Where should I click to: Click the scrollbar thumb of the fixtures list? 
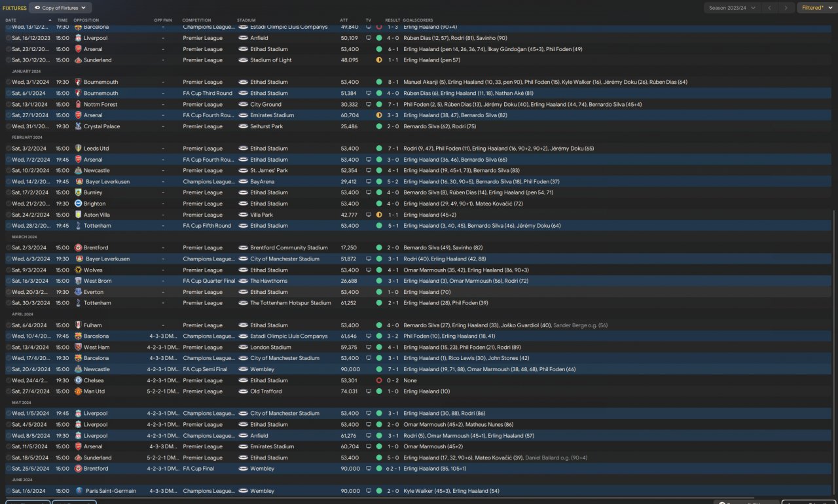coord(835,353)
